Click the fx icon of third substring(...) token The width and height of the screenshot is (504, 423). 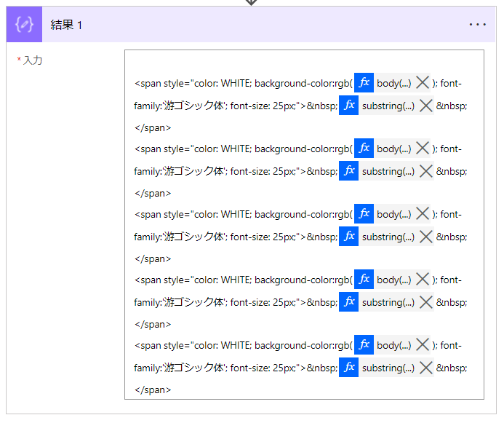pyautogui.click(x=349, y=236)
